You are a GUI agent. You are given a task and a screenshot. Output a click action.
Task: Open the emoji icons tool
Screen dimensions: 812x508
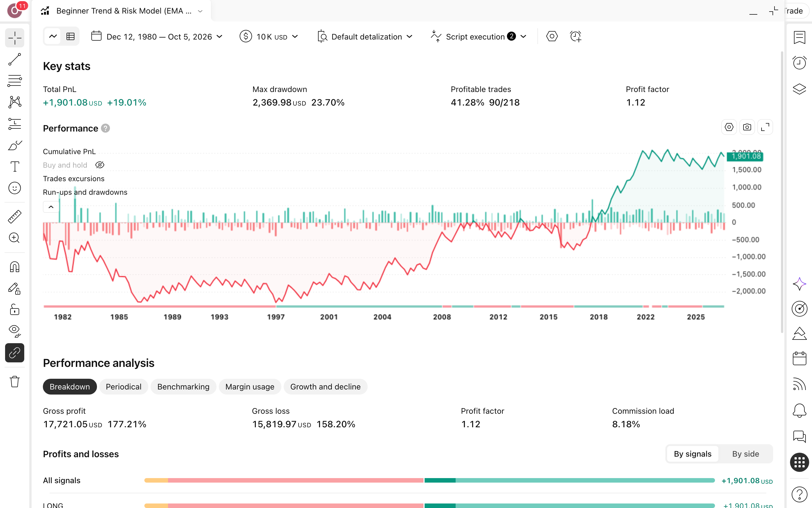[x=15, y=188]
